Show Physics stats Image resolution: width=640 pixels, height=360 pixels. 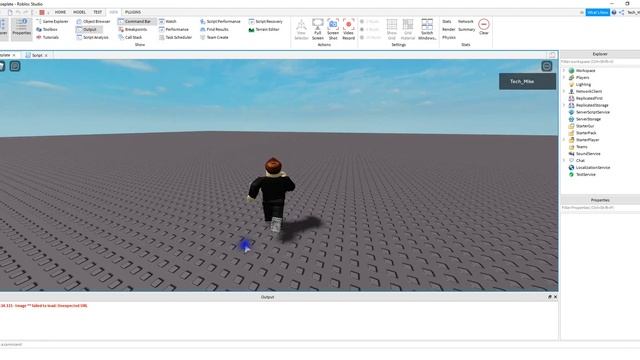(449, 37)
